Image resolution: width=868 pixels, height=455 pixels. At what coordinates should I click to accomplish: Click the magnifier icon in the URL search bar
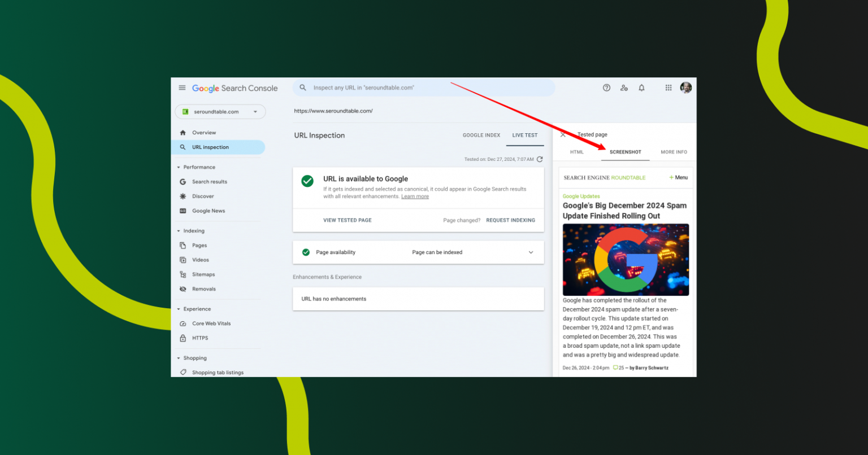(303, 88)
